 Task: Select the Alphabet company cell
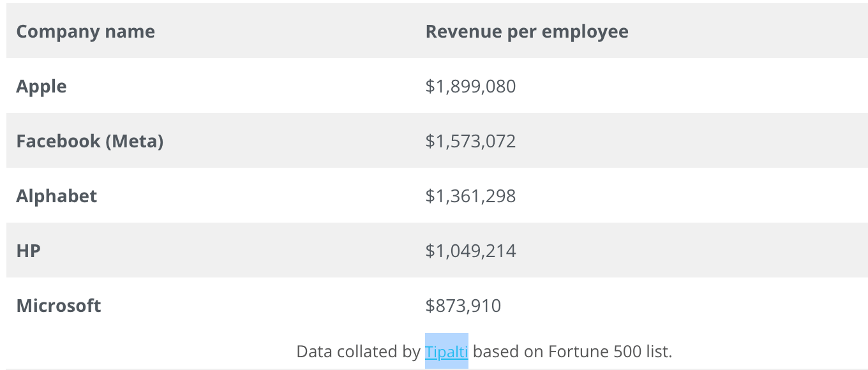(57, 196)
